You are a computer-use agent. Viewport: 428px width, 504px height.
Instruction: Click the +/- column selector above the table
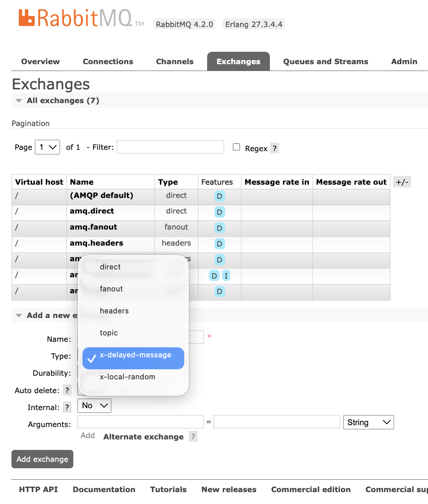[x=401, y=181]
